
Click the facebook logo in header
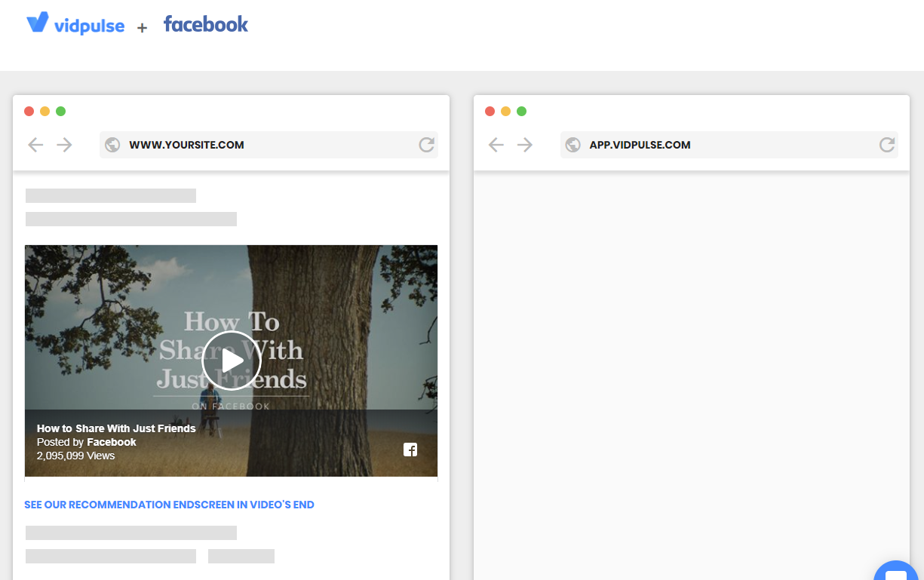(x=206, y=24)
